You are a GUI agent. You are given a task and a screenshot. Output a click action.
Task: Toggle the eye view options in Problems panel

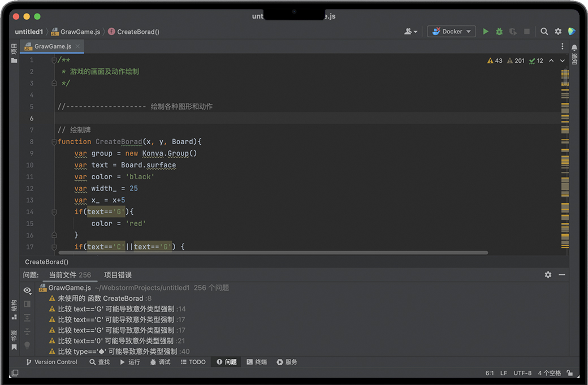(x=27, y=291)
